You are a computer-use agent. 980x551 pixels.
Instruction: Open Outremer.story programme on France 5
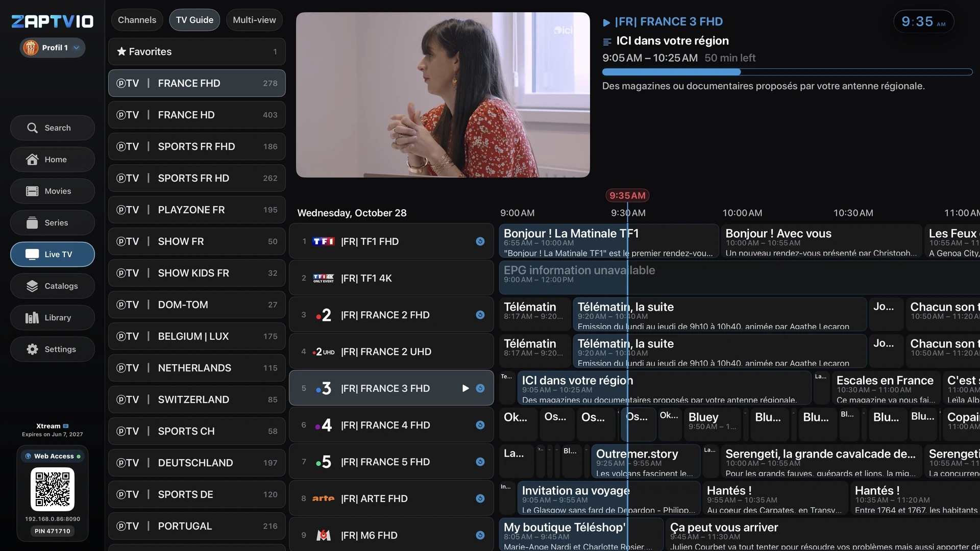point(646,462)
